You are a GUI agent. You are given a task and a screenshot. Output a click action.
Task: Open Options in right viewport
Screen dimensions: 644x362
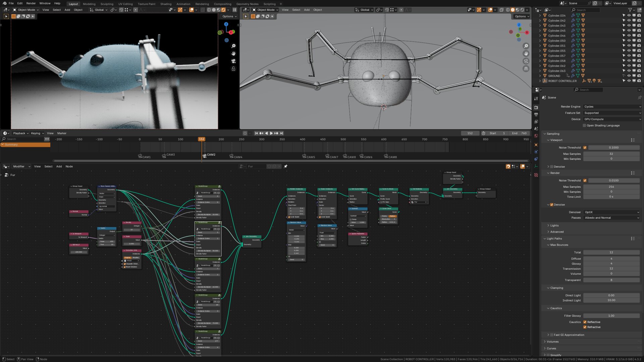click(x=522, y=16)
